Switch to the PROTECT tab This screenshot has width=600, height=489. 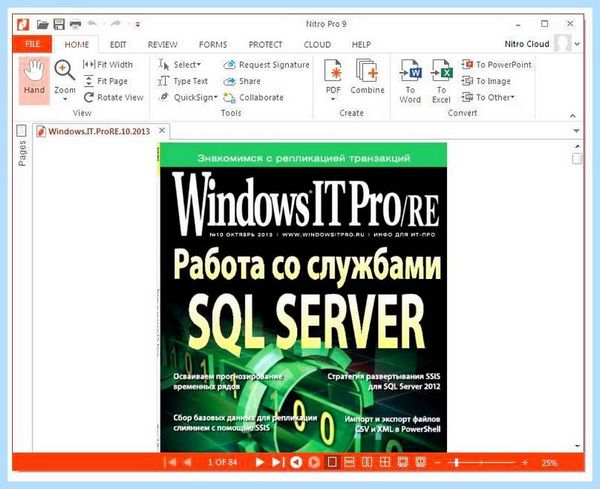tap(265, 44)
